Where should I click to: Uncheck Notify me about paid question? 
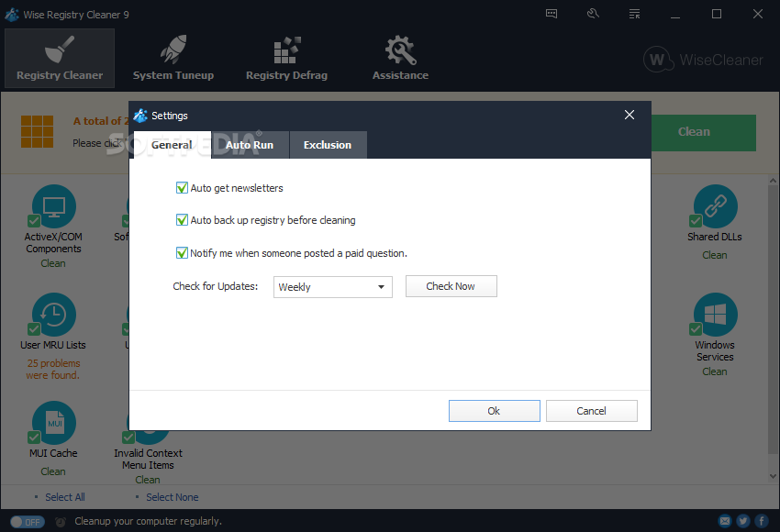pyautogui.click(x=182, y=253)
